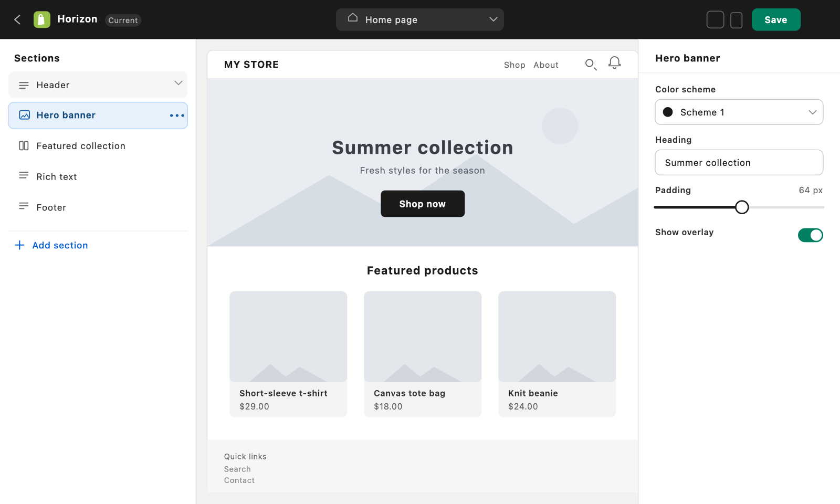
Task: Click the Shop now button in preview
Action: pos(423,204)
